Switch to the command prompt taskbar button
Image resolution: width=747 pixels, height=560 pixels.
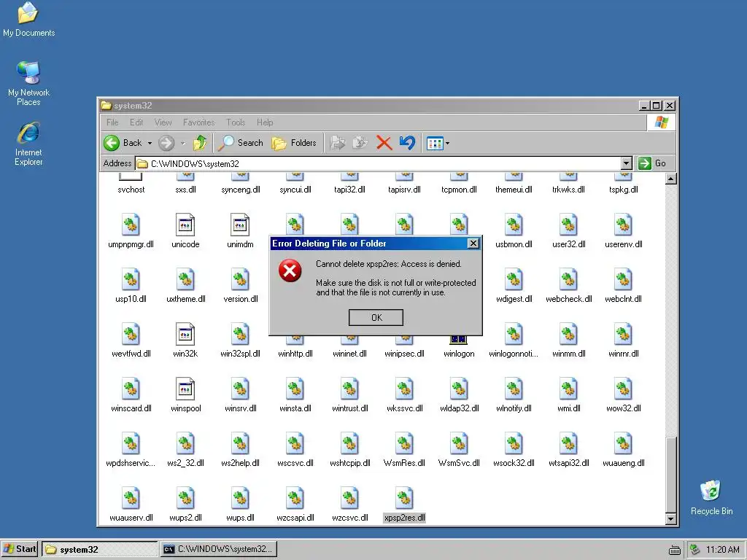[x=218, y=549]
